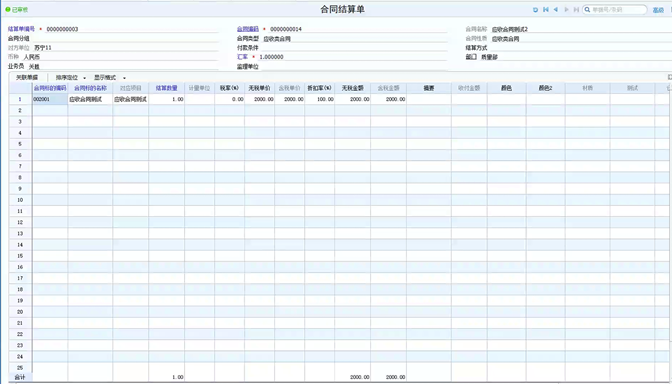Click the 合同标的编码 column header
The height and width of the screenshot is (384, 672).
click(50, 88)
